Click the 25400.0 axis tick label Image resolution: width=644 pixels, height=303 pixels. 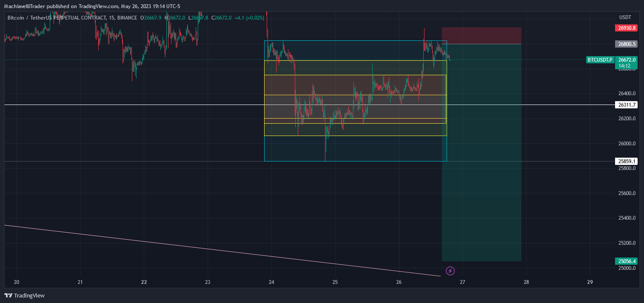[627, 218]
